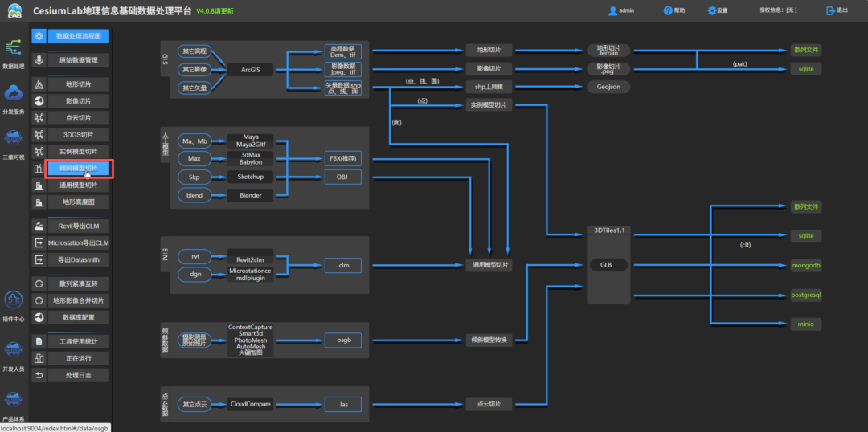Click 退出 to log out
The height and width of the screenshot is (432, 868).
(x=837, y=10)
